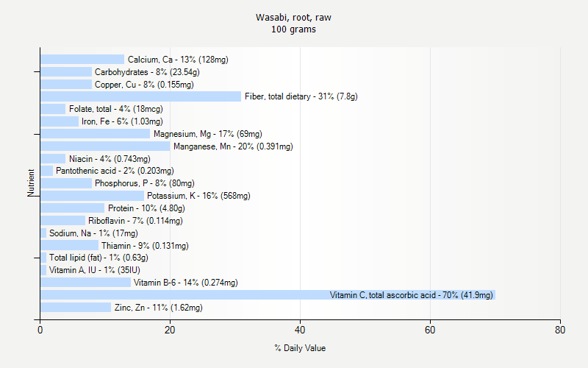Click the Manganese bar in the chart

[x=105, y=146]
